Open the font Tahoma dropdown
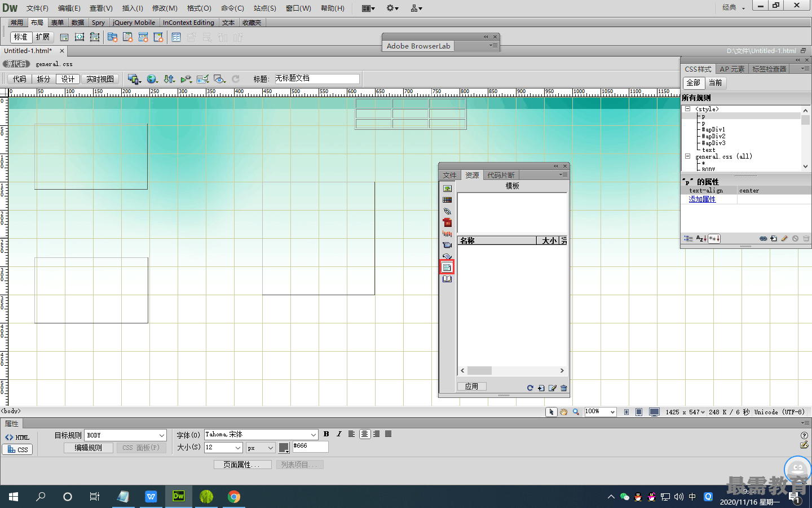The height and width of the screenshot is (508, 812). pos(314,435)
